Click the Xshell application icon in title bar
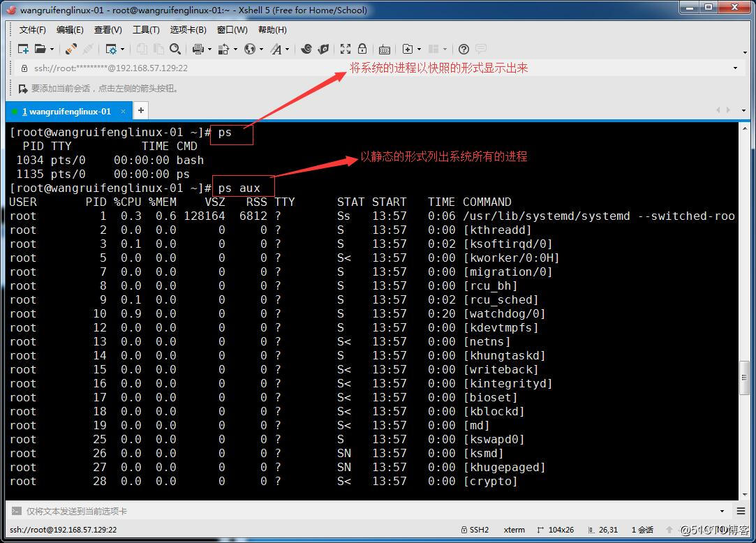 (12, 10)
